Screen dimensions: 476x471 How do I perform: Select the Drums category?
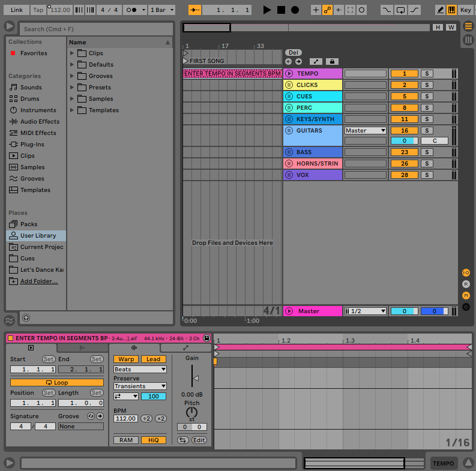(30, 98)
